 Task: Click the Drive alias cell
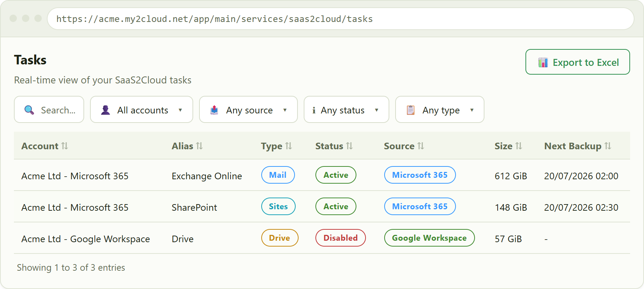click(x=183, y=239)
